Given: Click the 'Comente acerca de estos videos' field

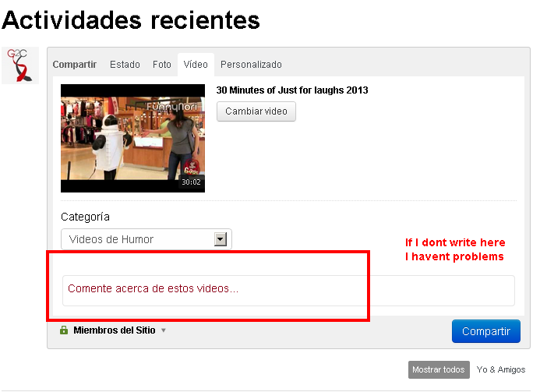Looking at the screenshot, I should tap(288, 291).
